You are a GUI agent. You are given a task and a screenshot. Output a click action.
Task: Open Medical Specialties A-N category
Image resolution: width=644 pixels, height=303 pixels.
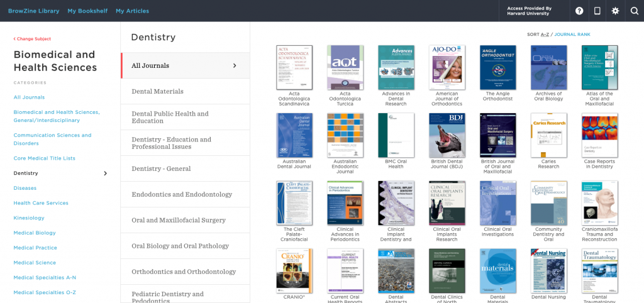pos(45,278)
